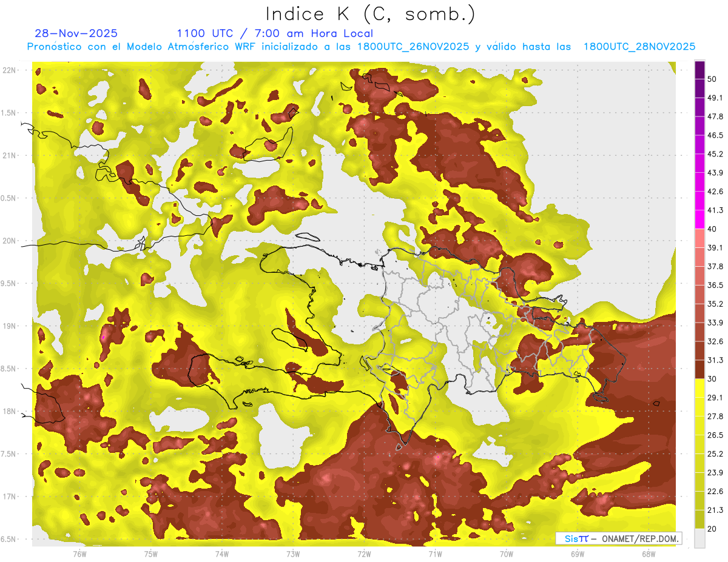The image size is (728, 562).
Task: Click the color bar value 40
Action: pos(713,229)
